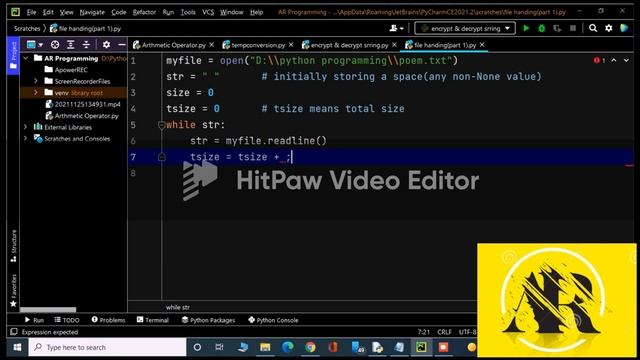Open IDE settings gear in toolbar

(x=609, y=28)
